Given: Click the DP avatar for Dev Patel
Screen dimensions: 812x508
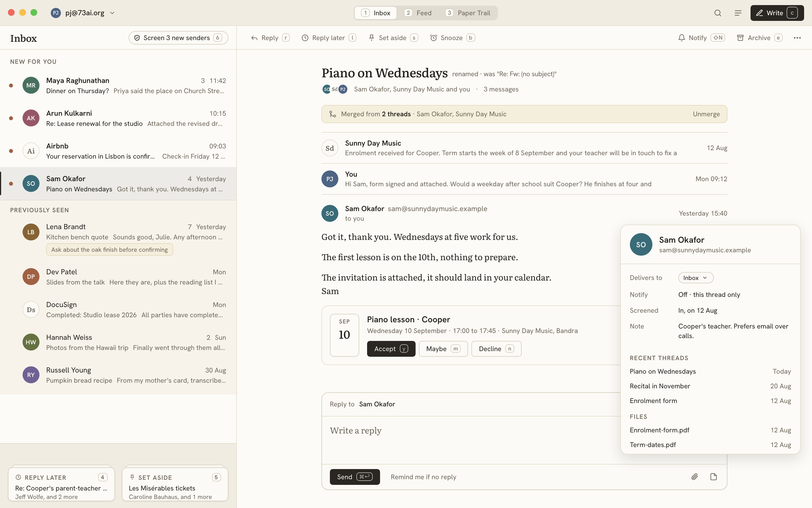Looking at the screenshot, I should pos(31,277).
